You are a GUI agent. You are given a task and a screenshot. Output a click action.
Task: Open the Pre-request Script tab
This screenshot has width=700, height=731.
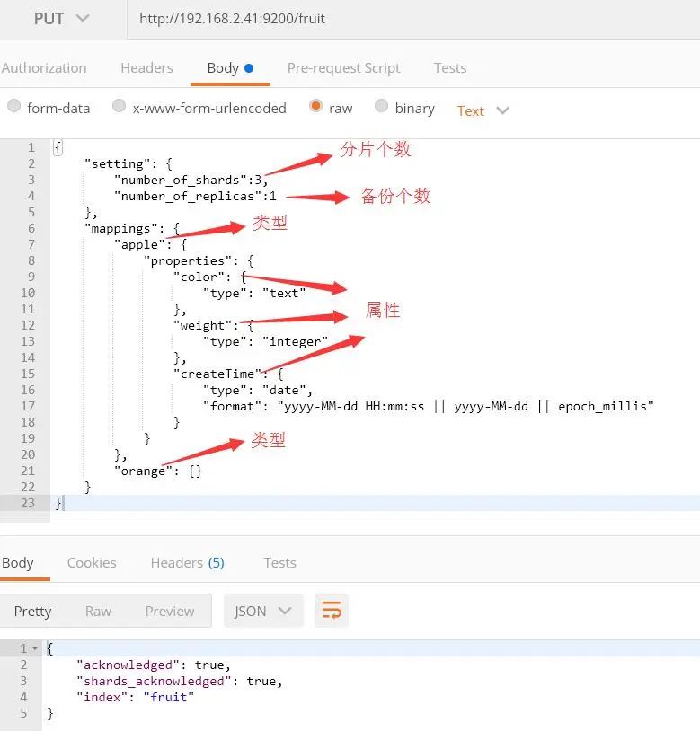343,68
